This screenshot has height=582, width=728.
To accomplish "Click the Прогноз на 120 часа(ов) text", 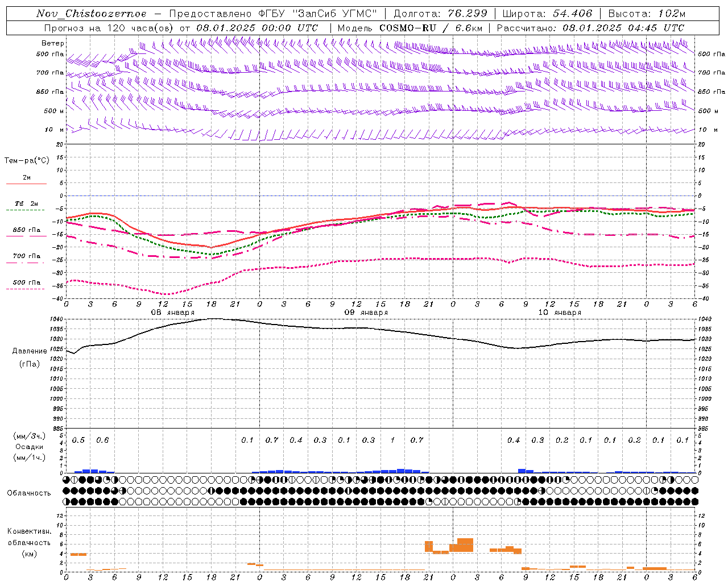I will (x=109, y=28).
